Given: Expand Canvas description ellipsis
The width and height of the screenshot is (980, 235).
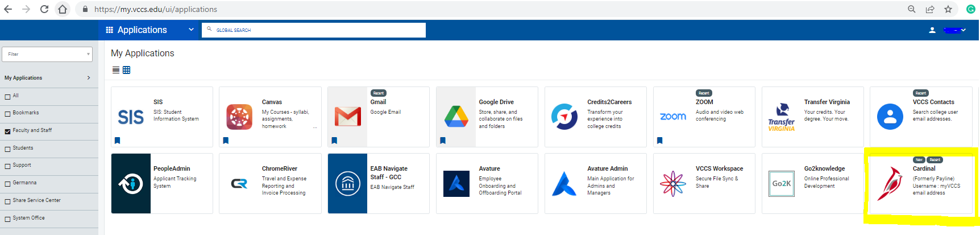Looking at the screenshot, I should click(x=315, y=127).
